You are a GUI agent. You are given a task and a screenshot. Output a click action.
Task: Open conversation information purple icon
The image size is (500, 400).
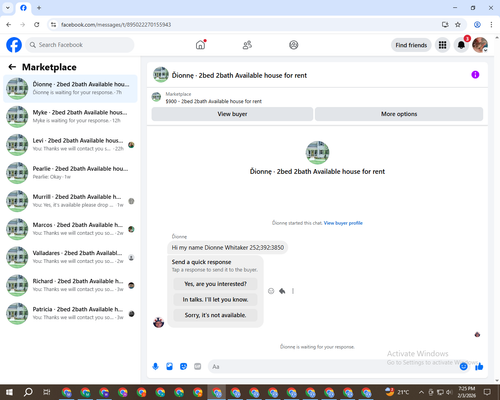[x=475, y=75]
